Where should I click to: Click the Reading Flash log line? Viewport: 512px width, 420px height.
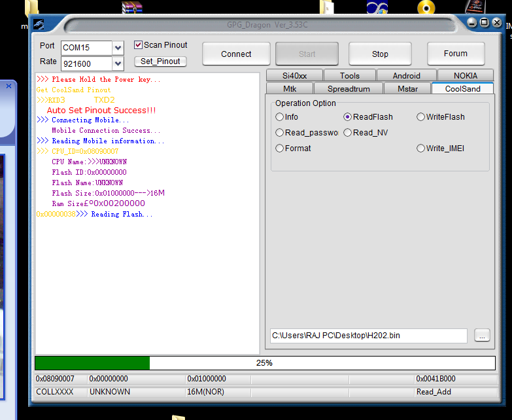94,214
